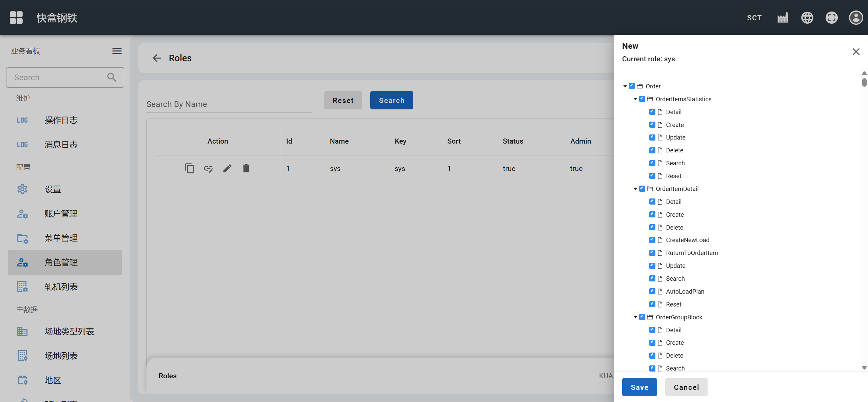Click the 快盒钢铁 title

click(x=57, y=18)
